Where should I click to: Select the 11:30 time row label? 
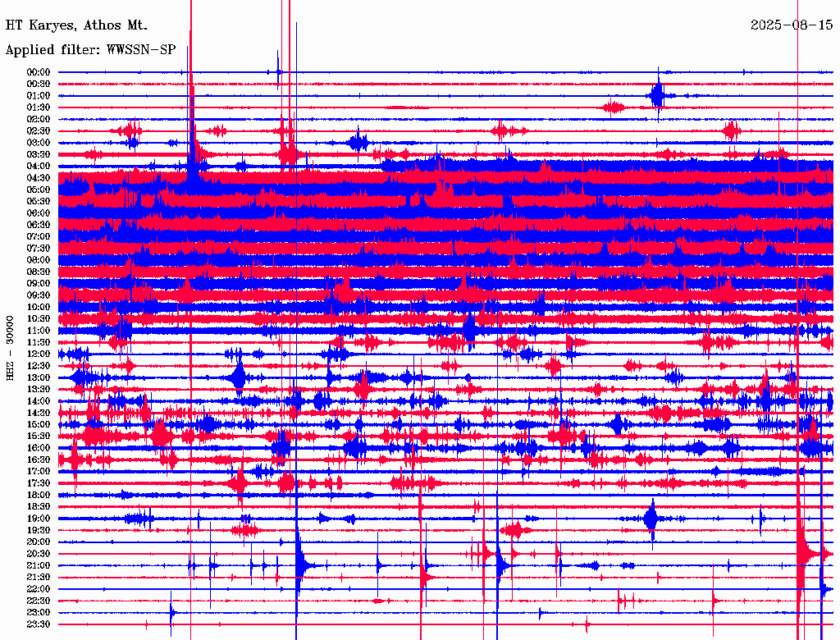click(x=38, y=342)
